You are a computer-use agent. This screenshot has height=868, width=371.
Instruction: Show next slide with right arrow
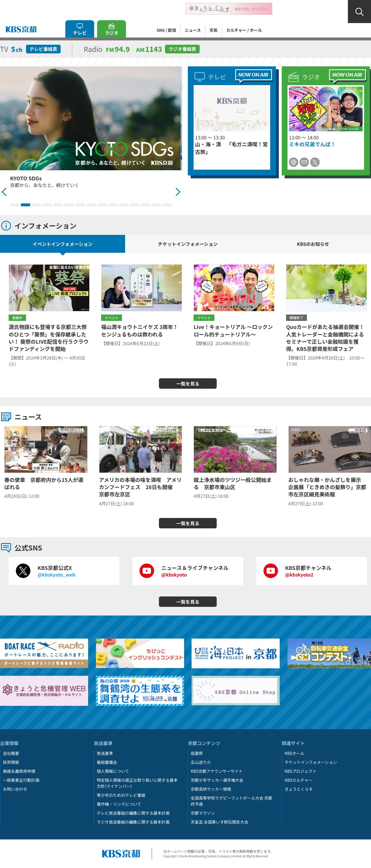(178, 192)
